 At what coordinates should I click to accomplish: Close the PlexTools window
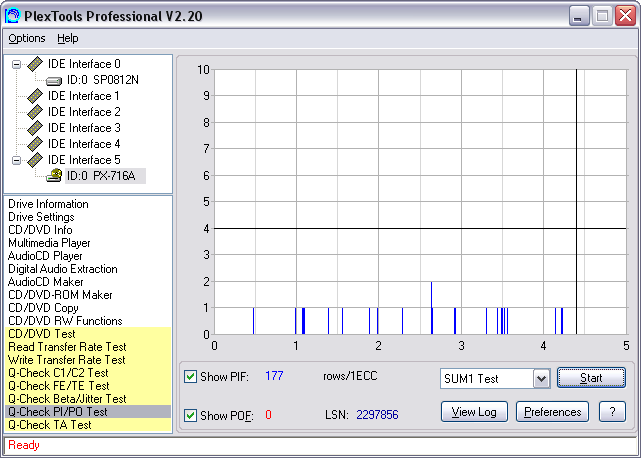click(x=625, y=16)
